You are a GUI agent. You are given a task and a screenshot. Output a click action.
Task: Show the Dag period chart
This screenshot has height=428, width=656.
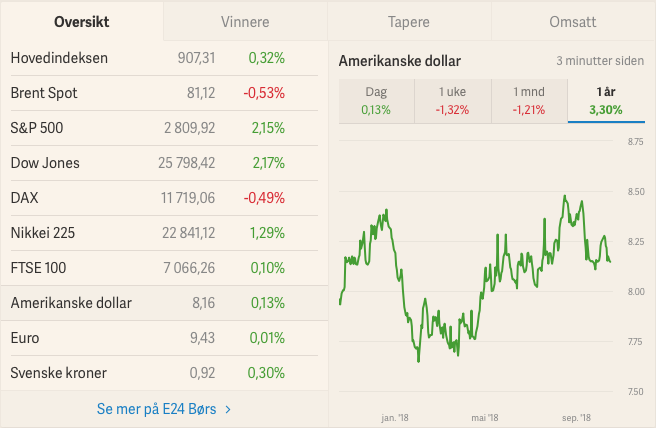tap(376, 101)
